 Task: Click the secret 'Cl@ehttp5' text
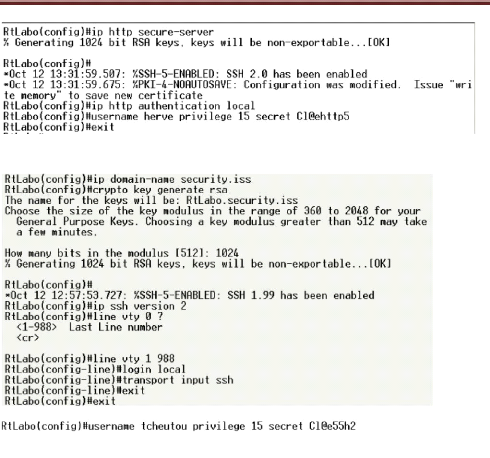pos(323,117)
